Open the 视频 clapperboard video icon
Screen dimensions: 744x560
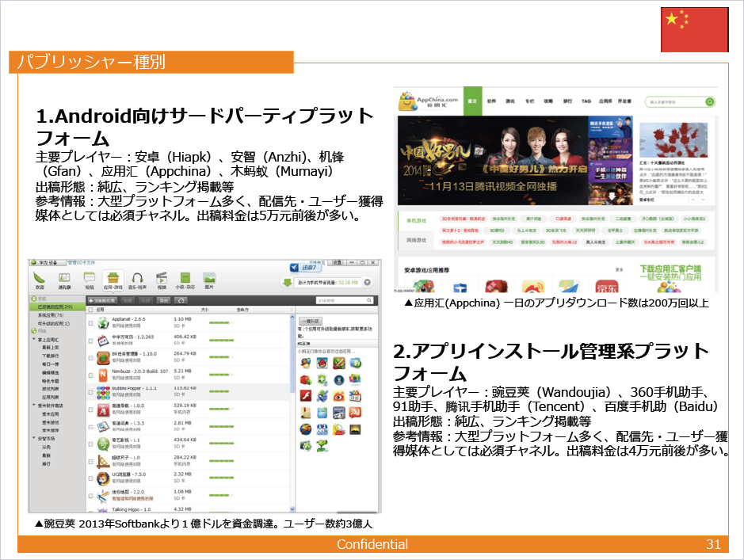point(162,278)
